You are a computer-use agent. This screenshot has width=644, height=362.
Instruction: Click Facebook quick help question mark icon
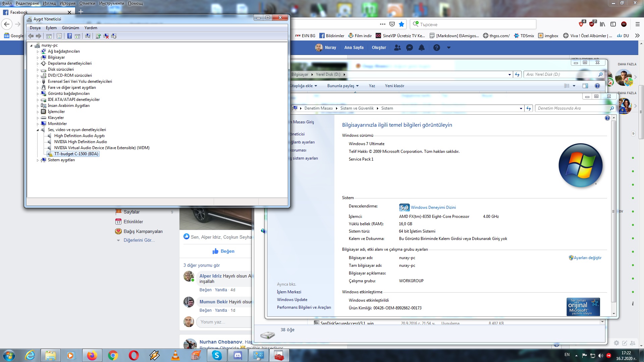[x=436, y=48]
